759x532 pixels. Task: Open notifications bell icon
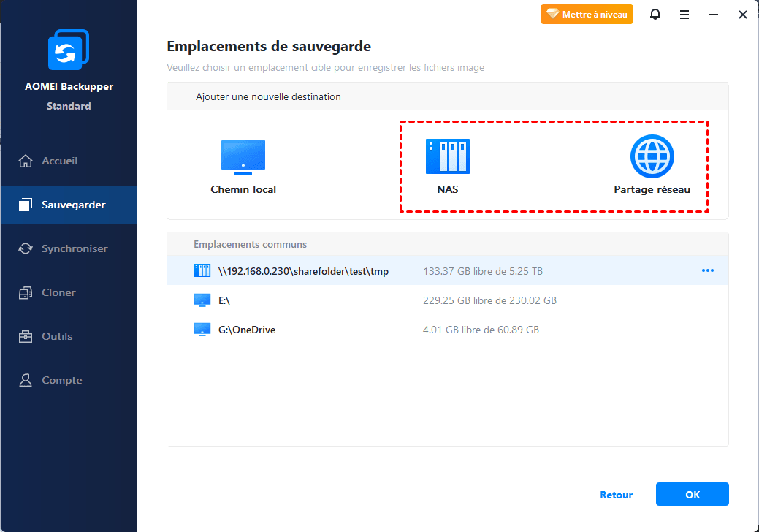(x=655, y=14)
